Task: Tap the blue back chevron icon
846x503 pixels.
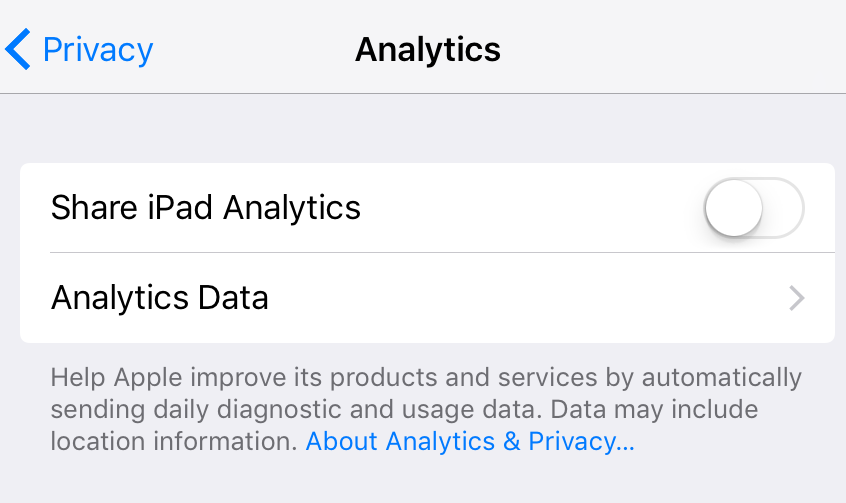Action: tap(18, 49)
